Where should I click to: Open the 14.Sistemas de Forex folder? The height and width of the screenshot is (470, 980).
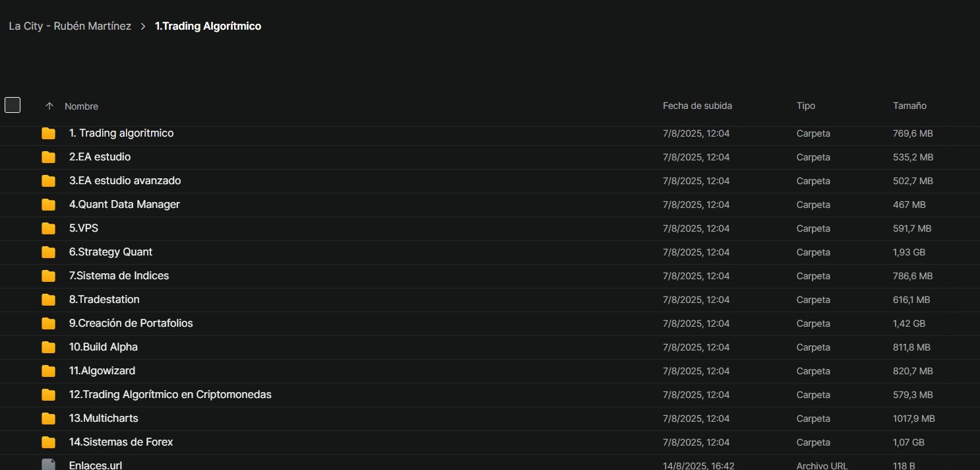point(121,442)
